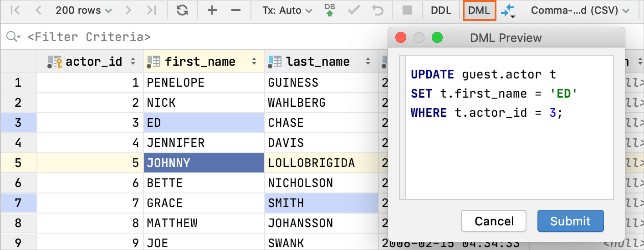
Task: Select the JOHNNY first_name cell
Action: tap(204, 163)
